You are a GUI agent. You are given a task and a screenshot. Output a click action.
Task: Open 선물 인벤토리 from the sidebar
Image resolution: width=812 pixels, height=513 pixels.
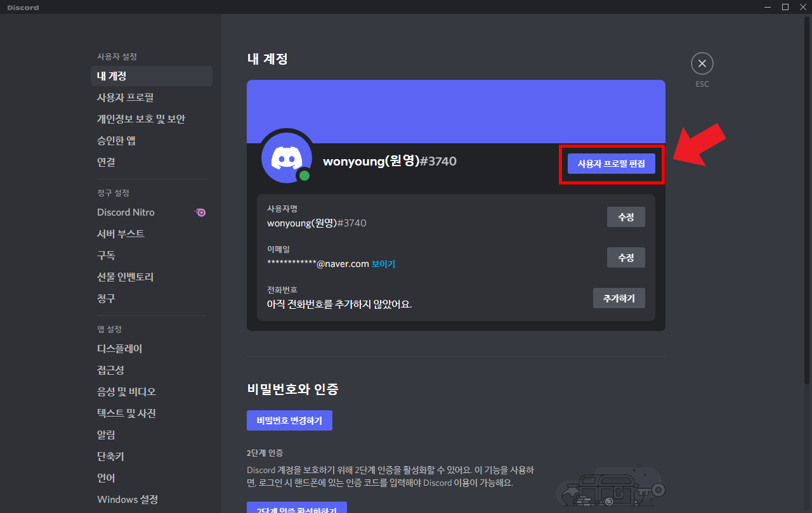pos(152,277)
